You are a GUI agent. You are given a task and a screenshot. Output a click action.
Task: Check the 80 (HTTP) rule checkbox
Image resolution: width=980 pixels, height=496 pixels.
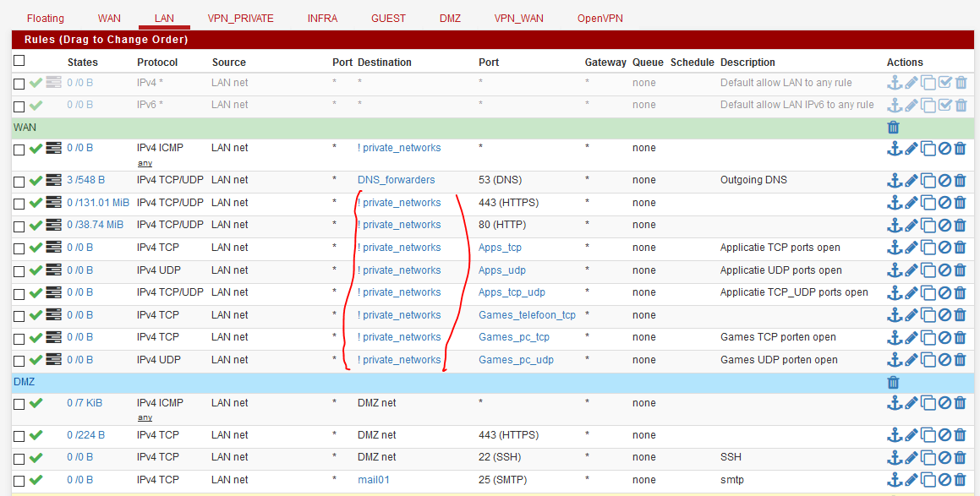pos(19,226)
